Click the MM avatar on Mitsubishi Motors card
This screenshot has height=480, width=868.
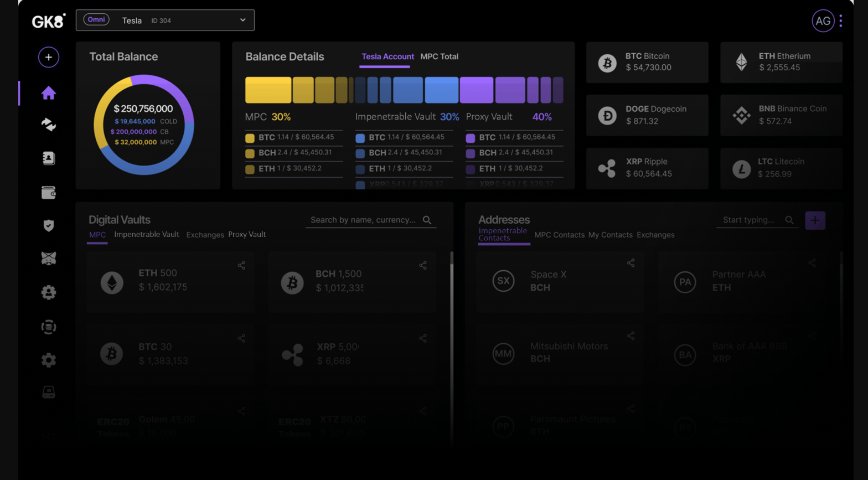click(503, 354)
